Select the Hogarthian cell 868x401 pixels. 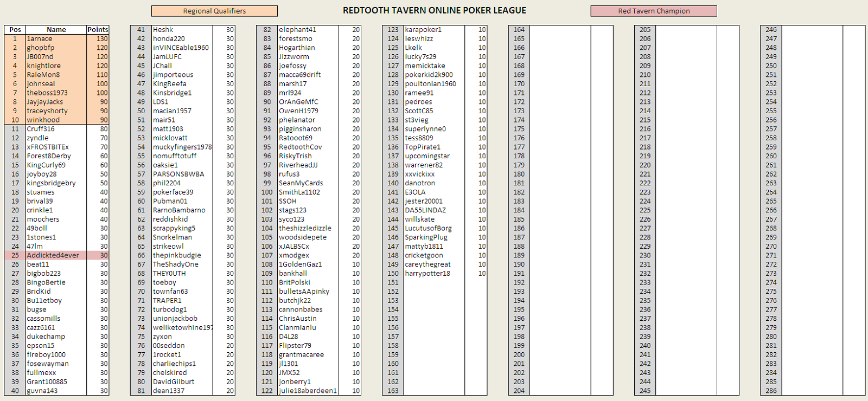click(x=308, y=48)
